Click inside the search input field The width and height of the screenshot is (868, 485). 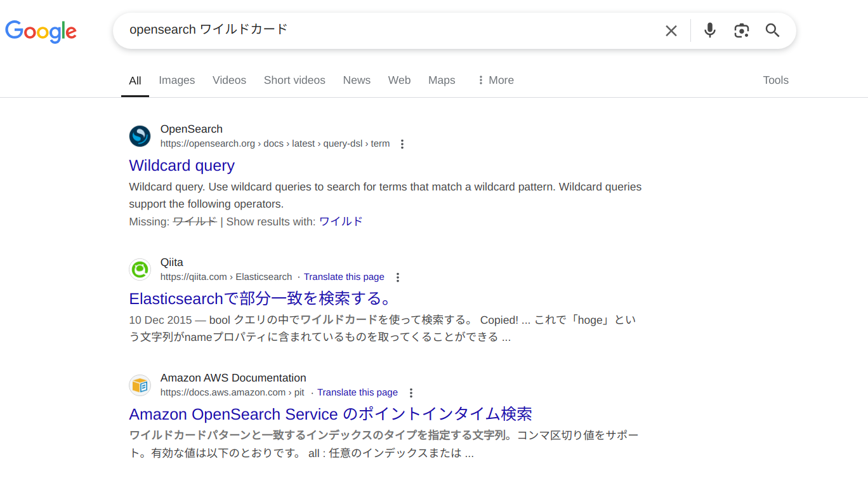(x=381, y=29)
